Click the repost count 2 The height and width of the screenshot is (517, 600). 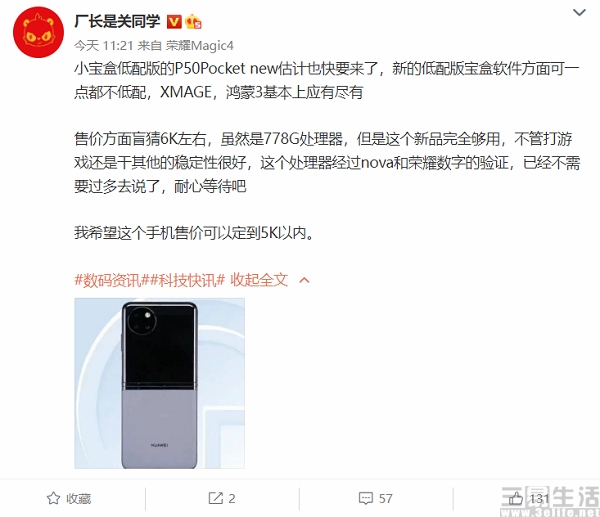click(x=232, y=498)
